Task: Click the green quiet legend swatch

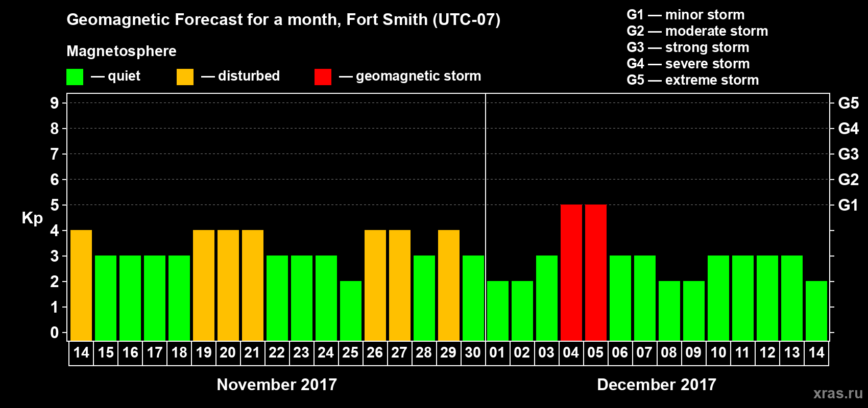Action: tap(75, 77)
